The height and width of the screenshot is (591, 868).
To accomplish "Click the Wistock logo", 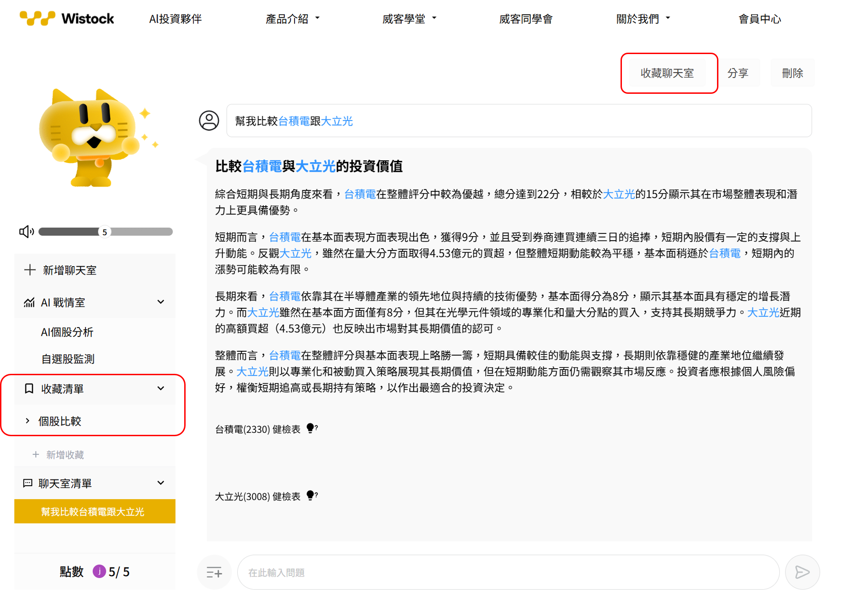I will [67, 18].
